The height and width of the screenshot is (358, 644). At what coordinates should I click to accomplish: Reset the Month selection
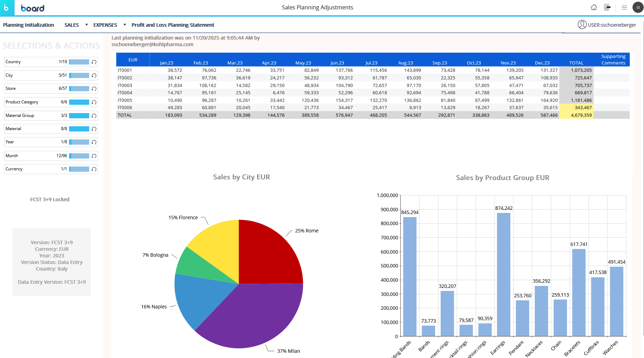[94, 156]
